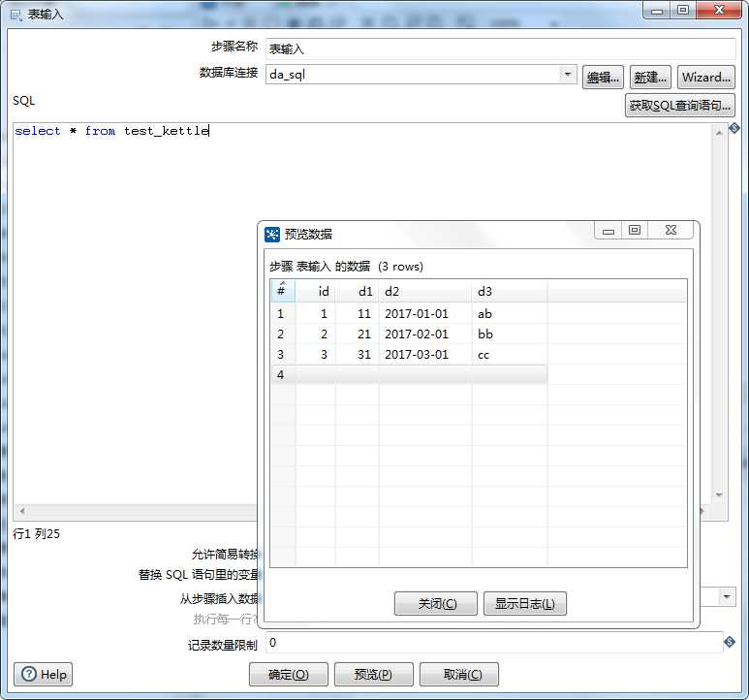Screen dimensions: 749x700
Task: Click the id column header
Action: coord(315,291)
